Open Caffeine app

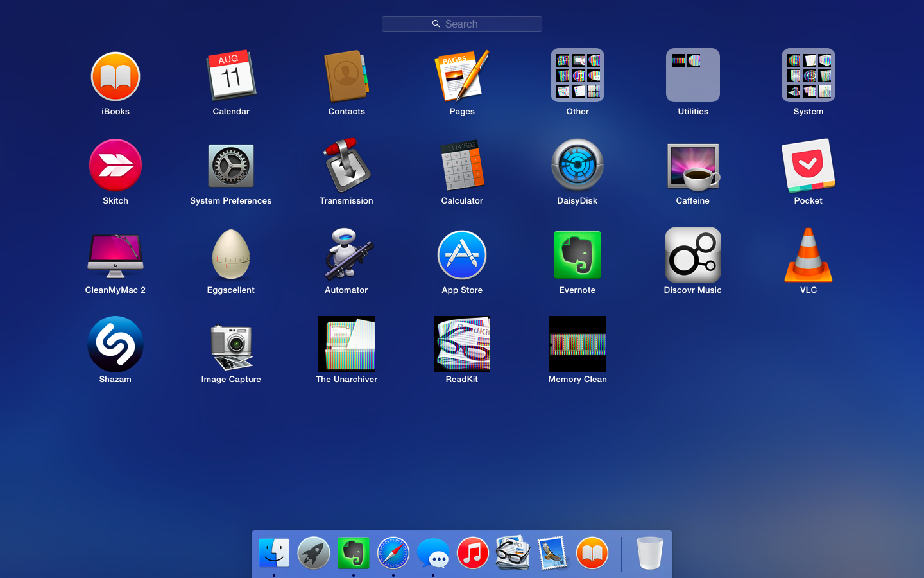[693, 167]
